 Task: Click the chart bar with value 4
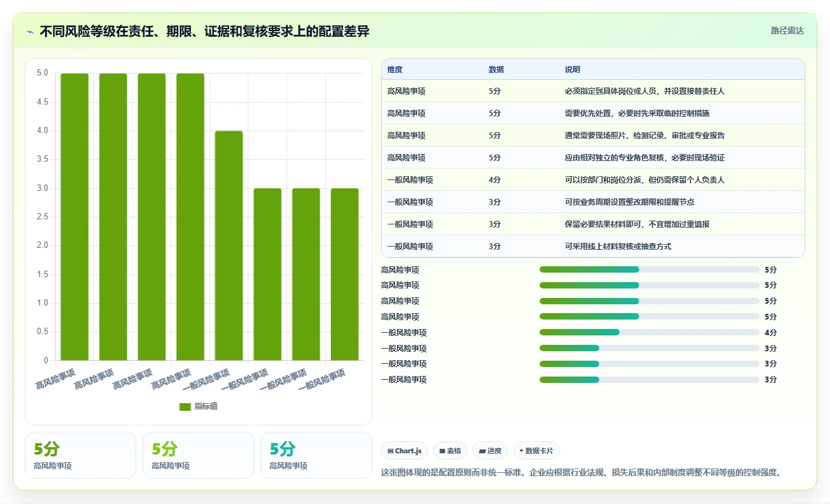(x=229, y=245)
